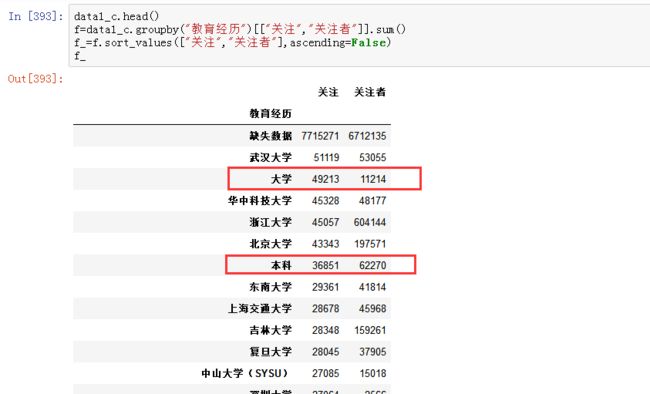This screenshot has width=650, height=394.
Task: Select the 上海交通大学 row label
Action: [260, 309]
